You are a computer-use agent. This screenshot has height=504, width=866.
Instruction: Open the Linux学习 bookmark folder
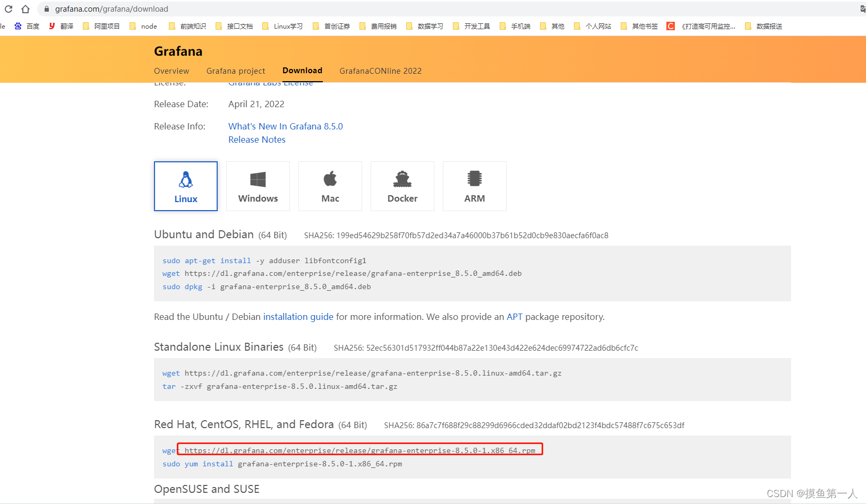(282, 26)
